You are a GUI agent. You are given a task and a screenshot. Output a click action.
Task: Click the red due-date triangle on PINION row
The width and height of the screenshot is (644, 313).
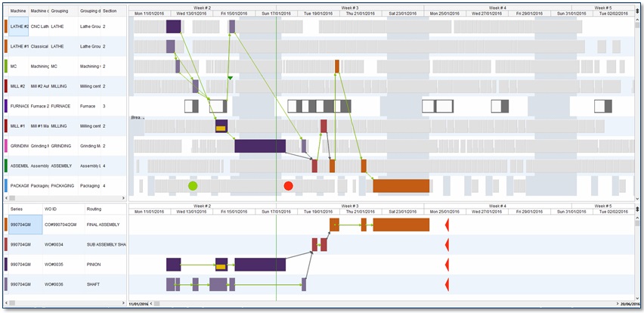pyautogui.click(x=447, y=264)
